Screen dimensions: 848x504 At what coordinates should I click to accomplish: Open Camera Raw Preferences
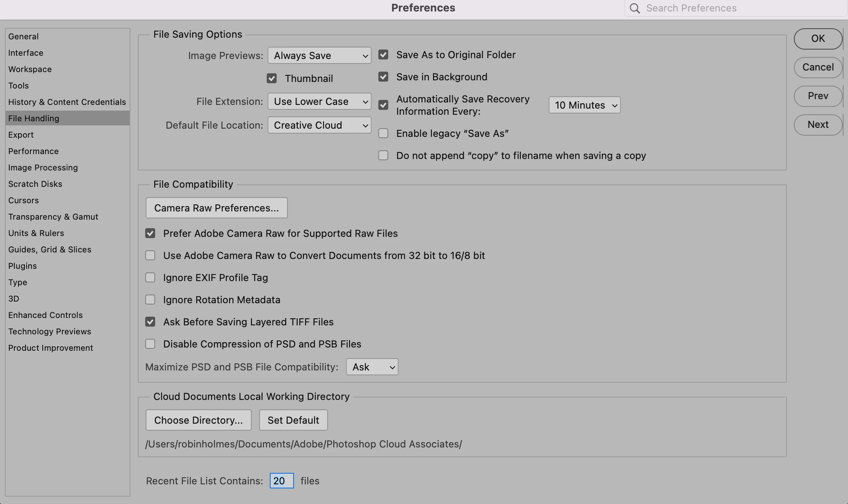click(x=216, y=208)
